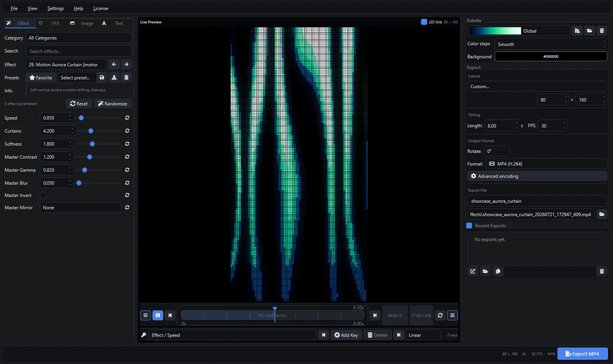This screenshot has height=364, width=613.
Task: Save preset with the floppy disk icon
Action: point(102,78)
